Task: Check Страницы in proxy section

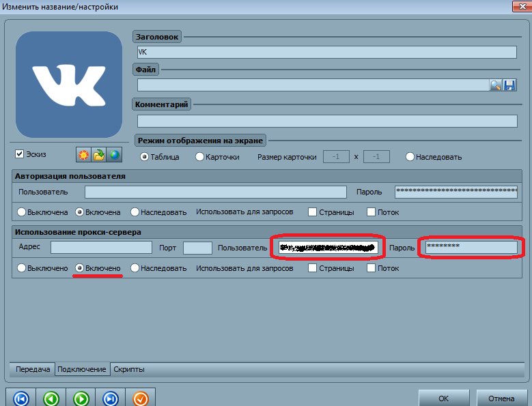Action: [312, 268]
